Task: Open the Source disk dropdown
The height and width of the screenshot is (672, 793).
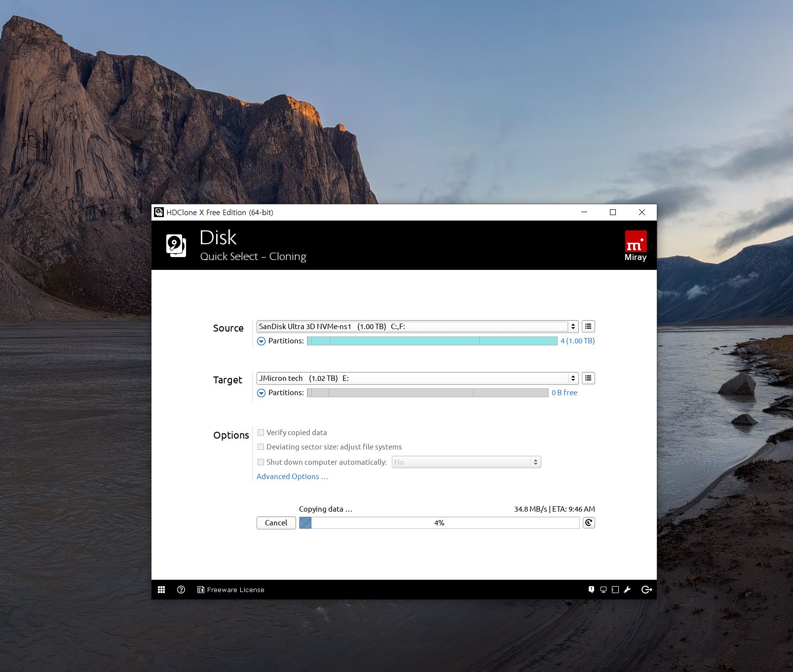Action: click(417, 327)
